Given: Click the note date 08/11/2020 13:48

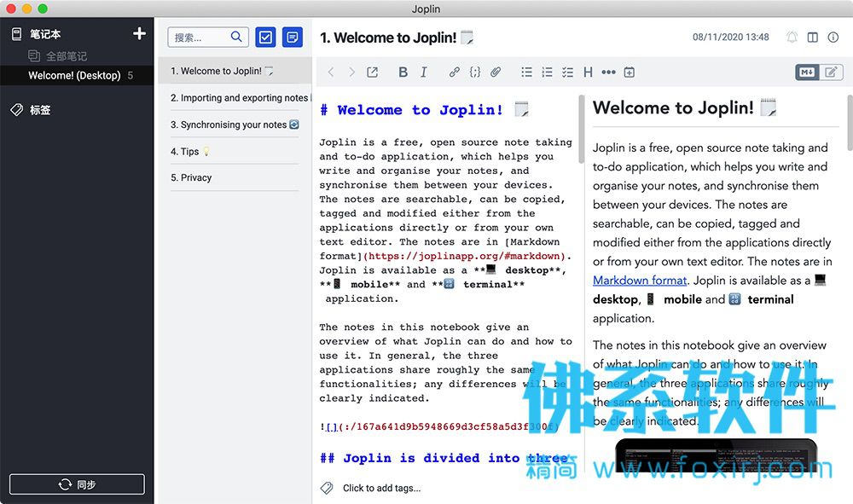Looking at the screenshot, I should coord(731,37).
